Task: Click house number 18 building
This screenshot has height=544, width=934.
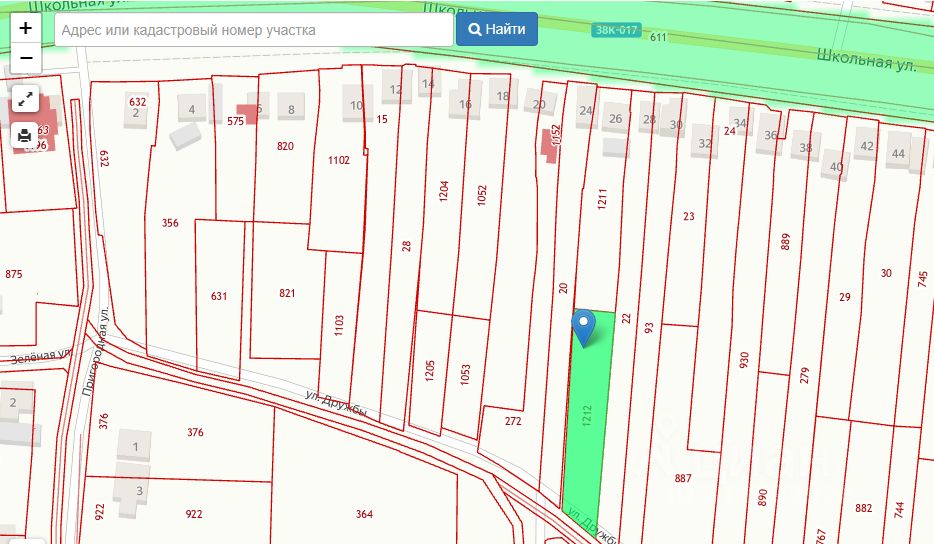Action: tap(503, 94)
